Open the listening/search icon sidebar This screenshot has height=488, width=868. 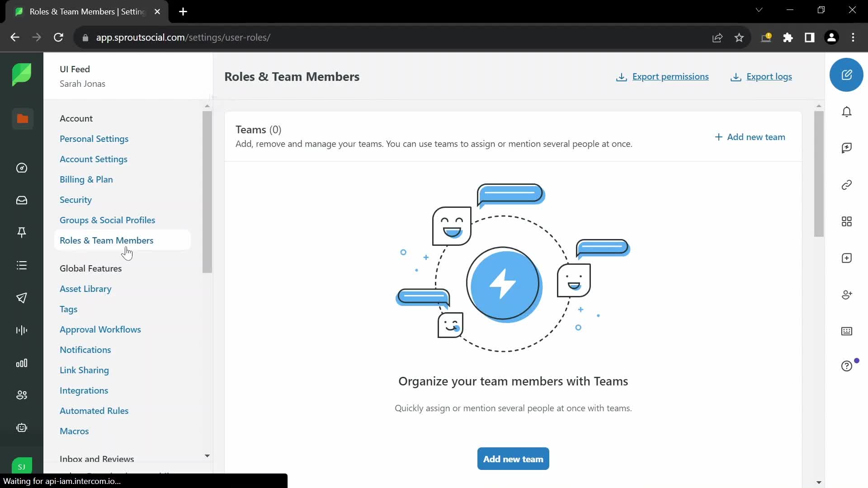pyautogui.click(x=22, y=331)
